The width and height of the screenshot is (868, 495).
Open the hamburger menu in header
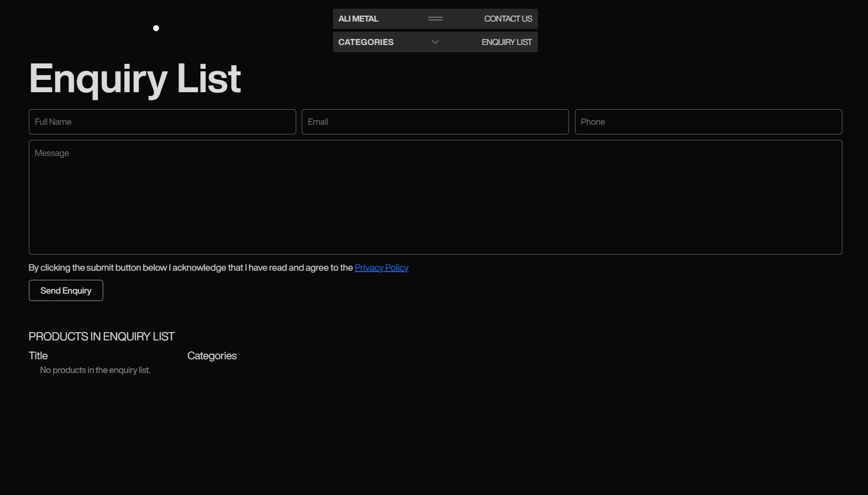435,19
